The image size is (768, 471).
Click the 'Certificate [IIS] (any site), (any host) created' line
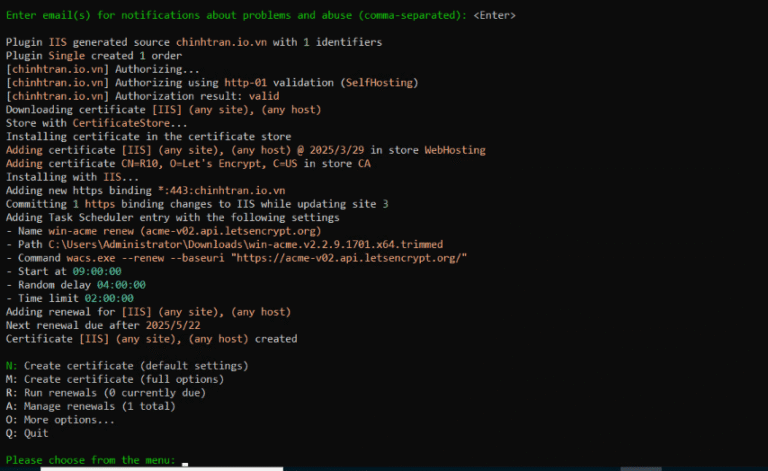pyautogui.click(x=151, y=339)
